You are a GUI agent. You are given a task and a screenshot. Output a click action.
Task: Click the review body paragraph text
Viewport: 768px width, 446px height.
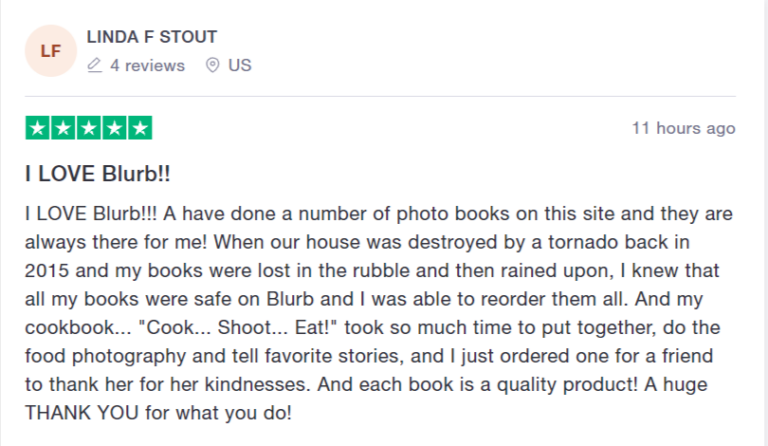pos(379,313)
